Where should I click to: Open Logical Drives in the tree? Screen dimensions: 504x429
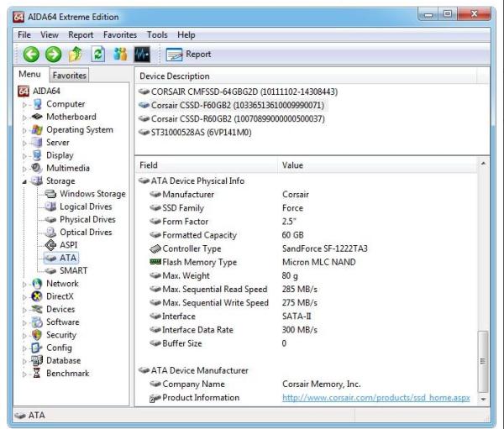78,207
